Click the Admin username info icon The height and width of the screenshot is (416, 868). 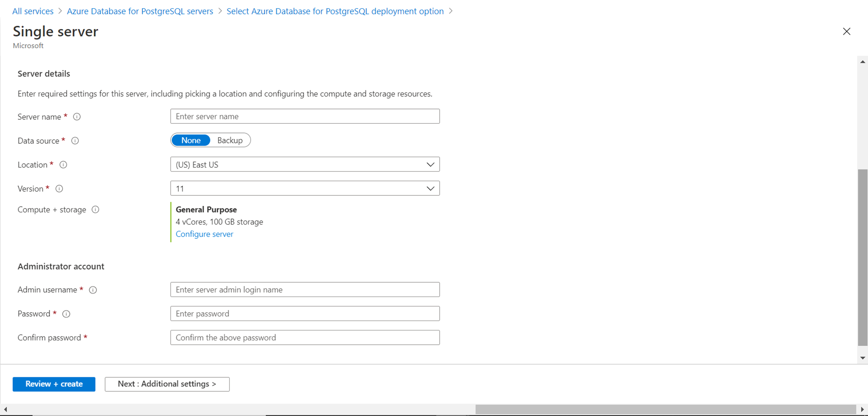click(93, 290)
